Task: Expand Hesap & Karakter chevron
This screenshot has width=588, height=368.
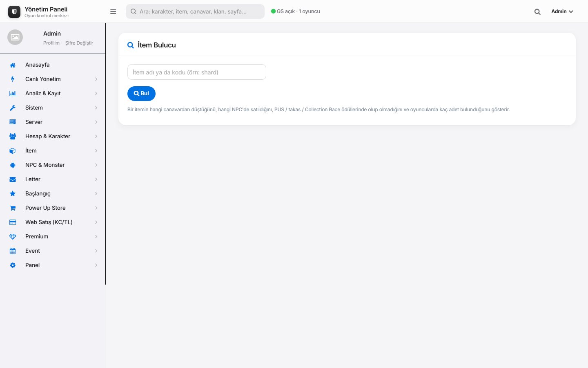Action: tap(96, 137)
